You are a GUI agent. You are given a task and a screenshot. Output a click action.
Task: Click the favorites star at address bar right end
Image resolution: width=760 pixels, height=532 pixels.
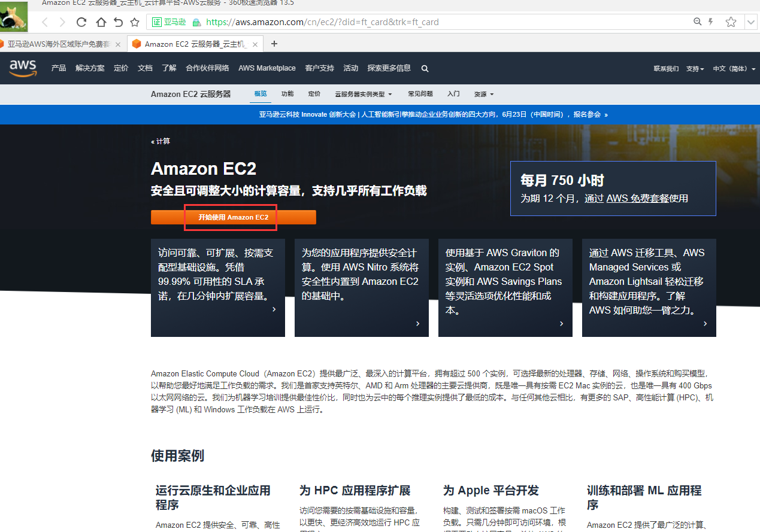click(731, 22)
